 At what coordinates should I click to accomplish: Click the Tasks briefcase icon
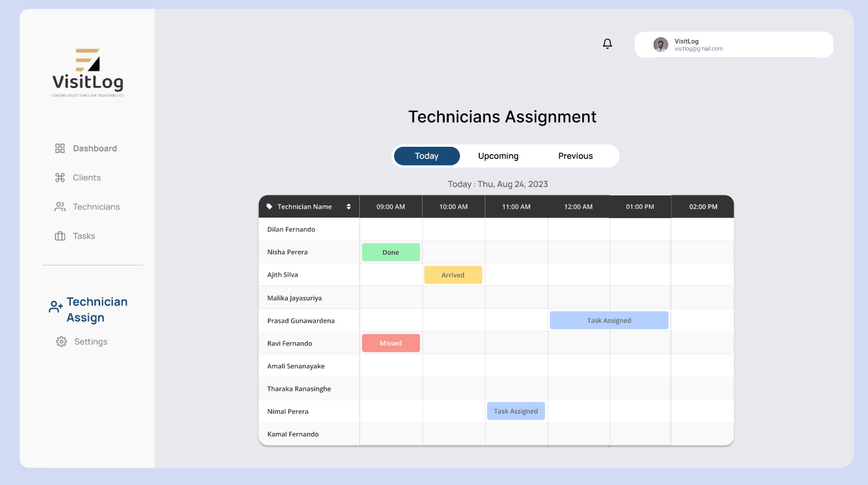(x=60, y=236)
